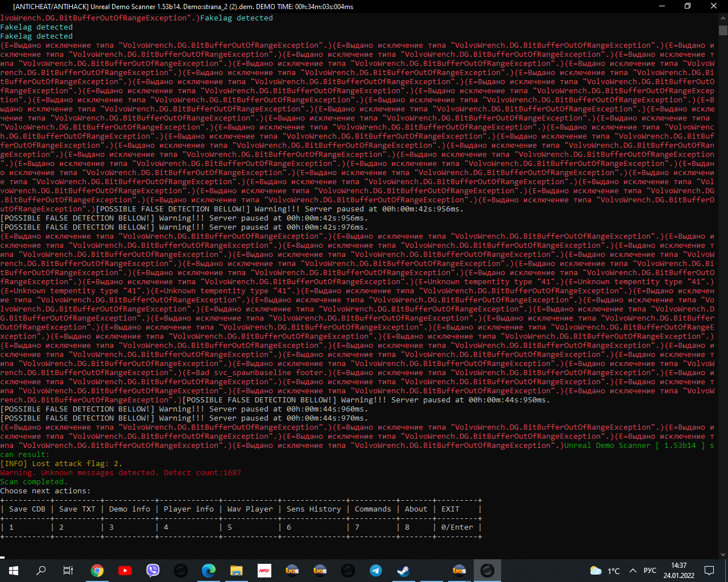Click the 'Sens History' menu option
728x582 pixels.
[x=314, y=509]
